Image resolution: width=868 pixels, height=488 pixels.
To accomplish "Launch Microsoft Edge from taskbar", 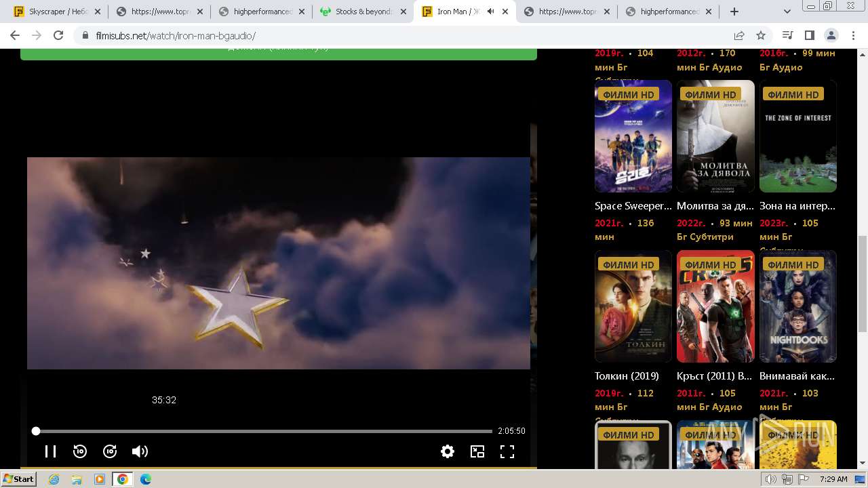I will [x=146, y=479].
